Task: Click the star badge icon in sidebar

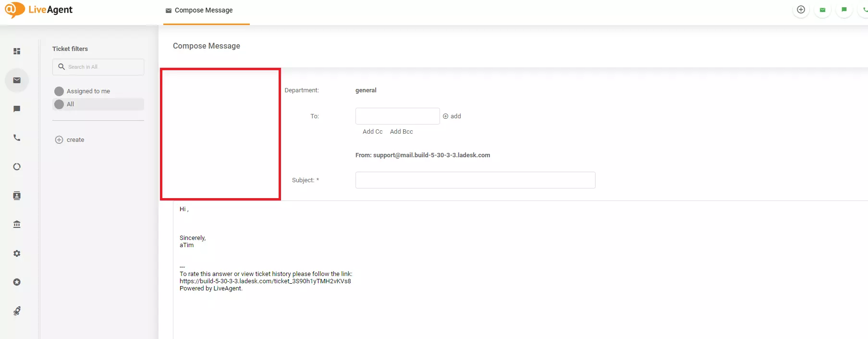Action: tap(17, 282)
